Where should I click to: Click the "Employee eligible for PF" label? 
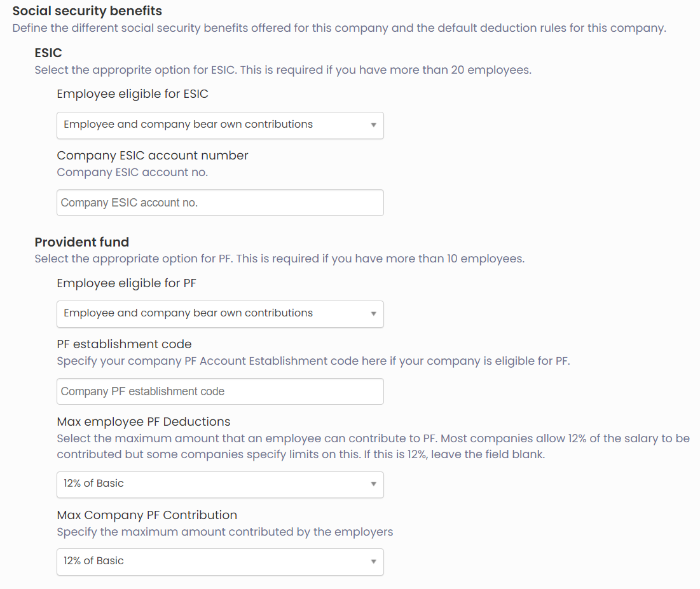click(126, 283)
